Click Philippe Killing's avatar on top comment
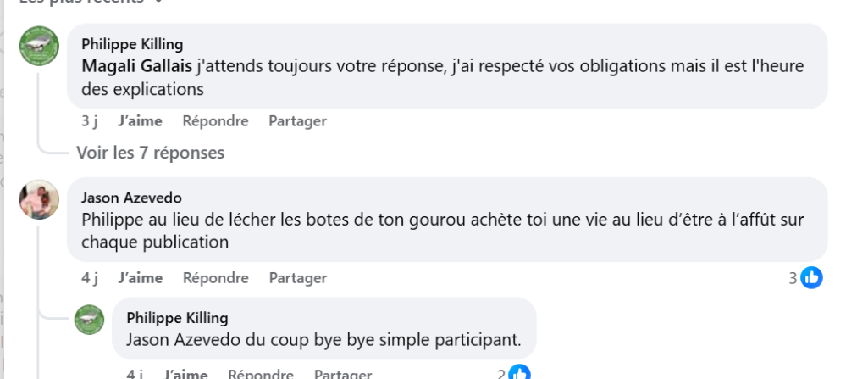 (39, 46)
